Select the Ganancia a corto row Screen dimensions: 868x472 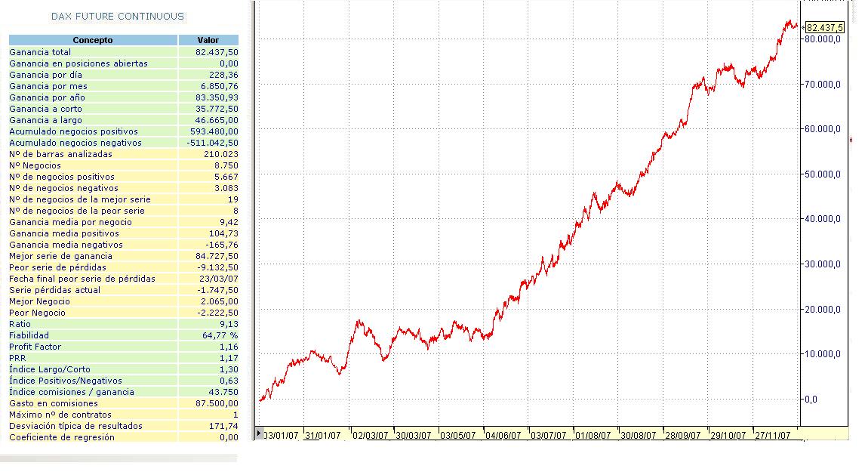(x=124, y=109)
